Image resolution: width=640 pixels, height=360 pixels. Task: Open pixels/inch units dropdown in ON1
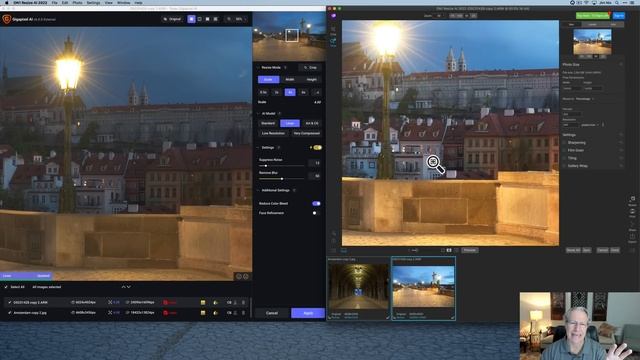point(591,125)
